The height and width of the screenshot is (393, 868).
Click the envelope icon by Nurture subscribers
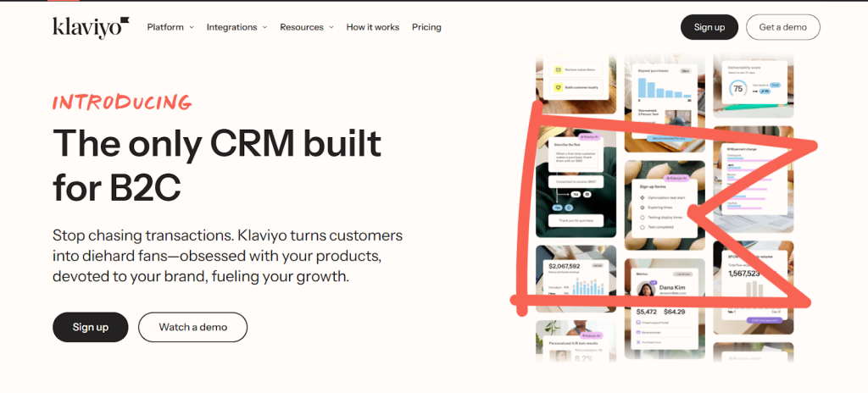point(558,69)
